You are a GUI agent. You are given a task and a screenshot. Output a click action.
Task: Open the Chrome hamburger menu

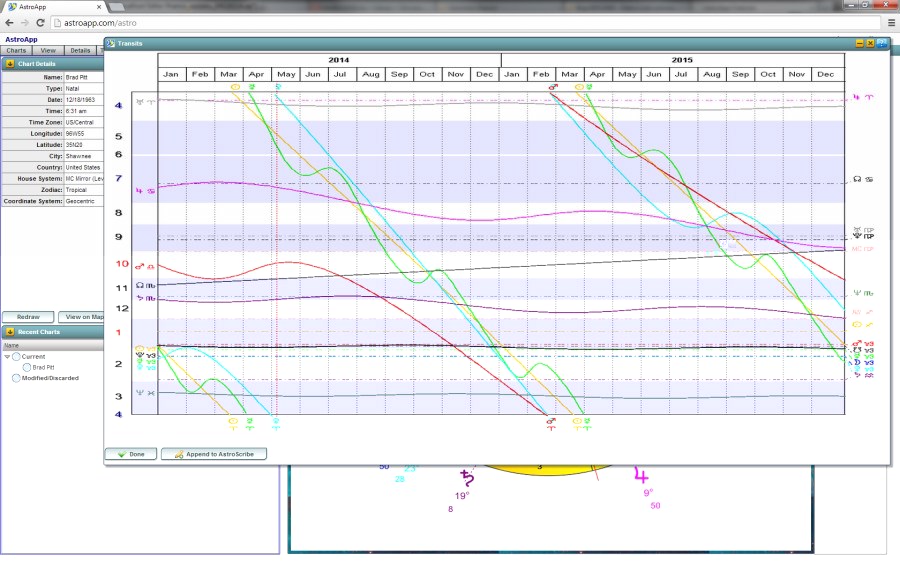pyautogui.click(x=890, y=22)
